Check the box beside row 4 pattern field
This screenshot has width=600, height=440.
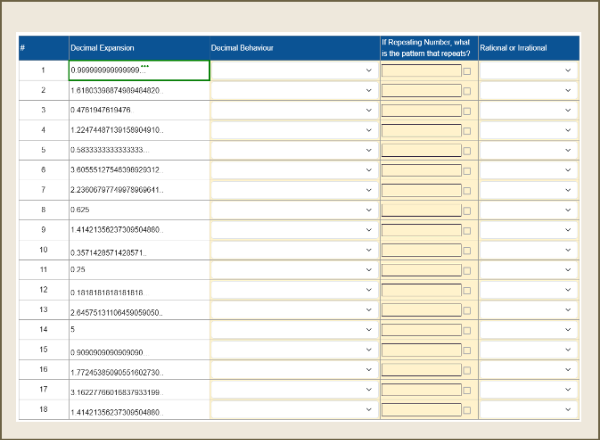coord(467,131)
